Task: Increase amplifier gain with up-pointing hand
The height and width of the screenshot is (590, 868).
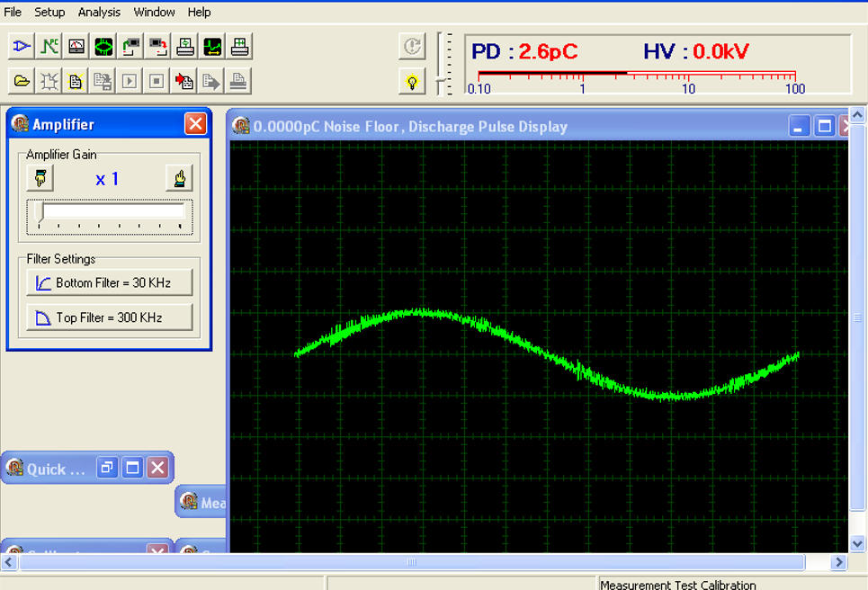Action: [x=180, y=178]
